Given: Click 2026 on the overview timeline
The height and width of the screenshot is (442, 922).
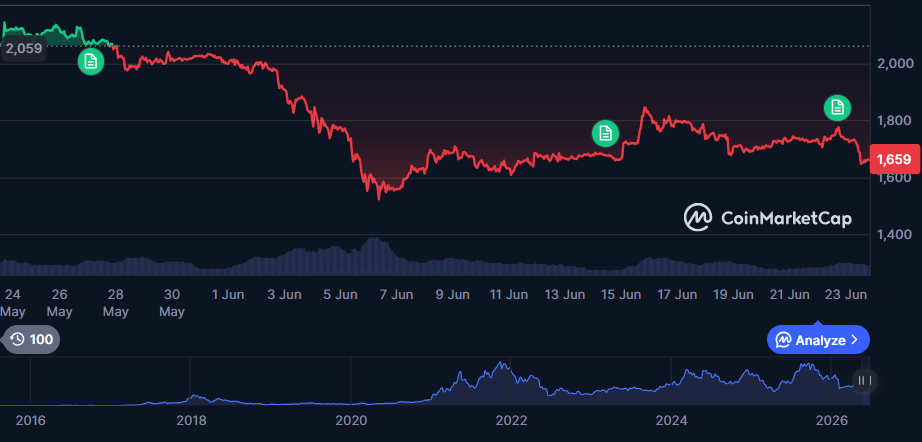Looking at the screenshot, I should coord(832,421).
